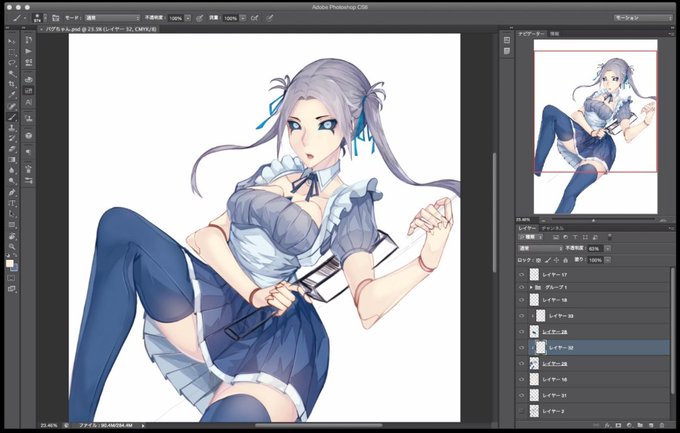Select the Brush tool in the toolbox
The image size is (680, 433).
pyautogui.click(x=12, y=117)
